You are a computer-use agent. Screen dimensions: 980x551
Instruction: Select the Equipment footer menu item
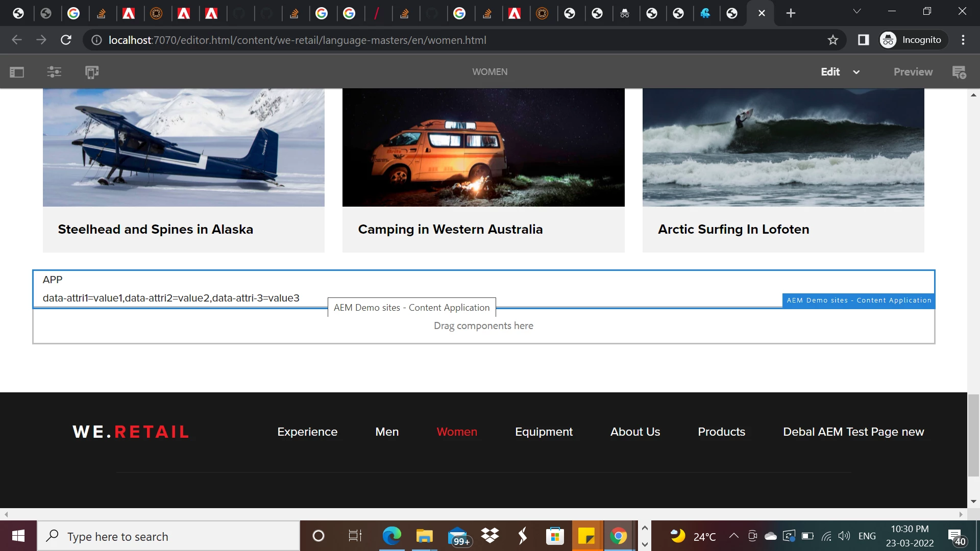coord(544,432)
